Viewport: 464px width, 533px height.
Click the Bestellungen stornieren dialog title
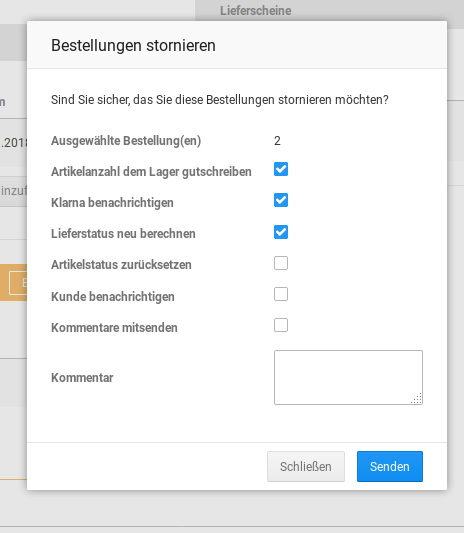click(x=133, y=46)
